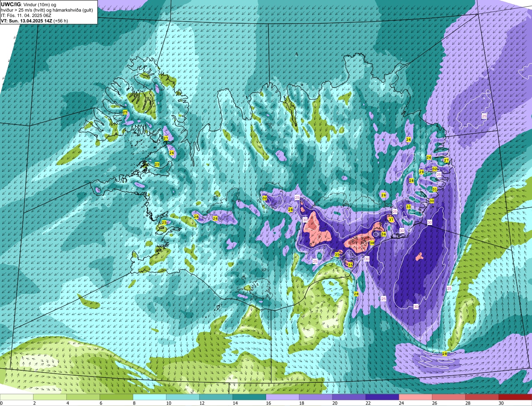Pick the 26–28 m/s salmon legend swatch

(x=449, y=397)
